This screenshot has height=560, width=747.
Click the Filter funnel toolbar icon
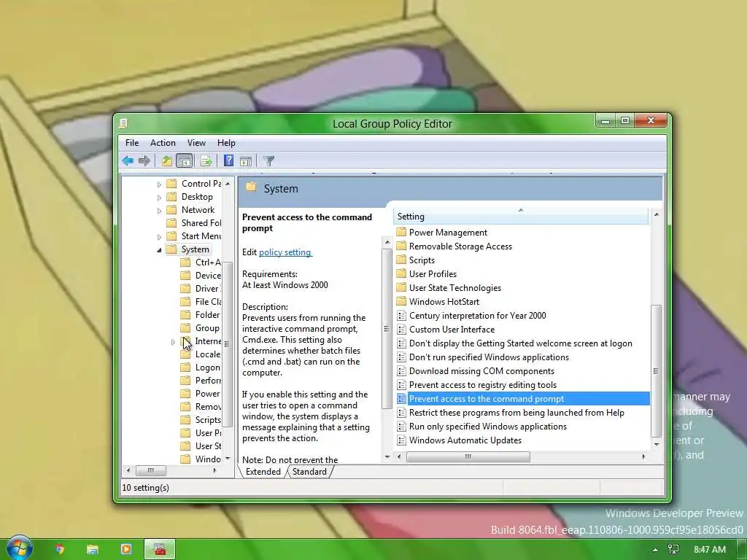coord(268,161)
